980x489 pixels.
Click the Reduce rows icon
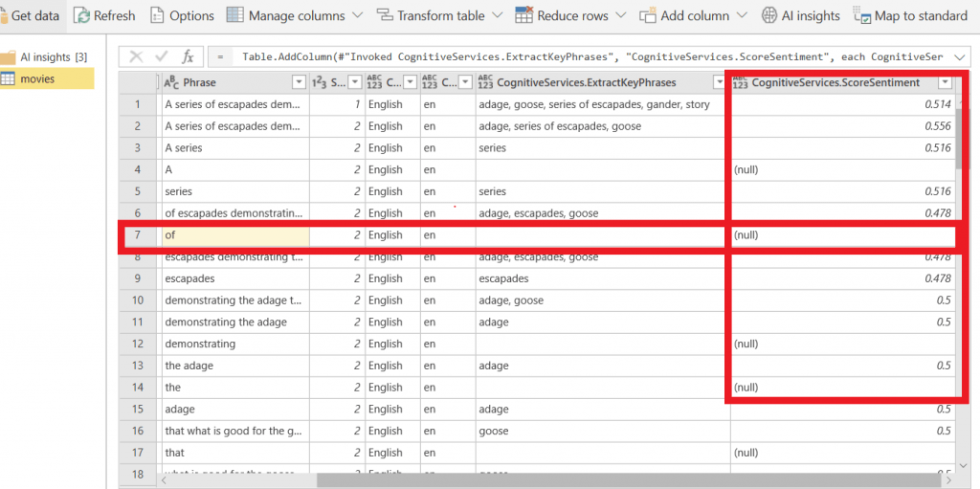(523, 15)
